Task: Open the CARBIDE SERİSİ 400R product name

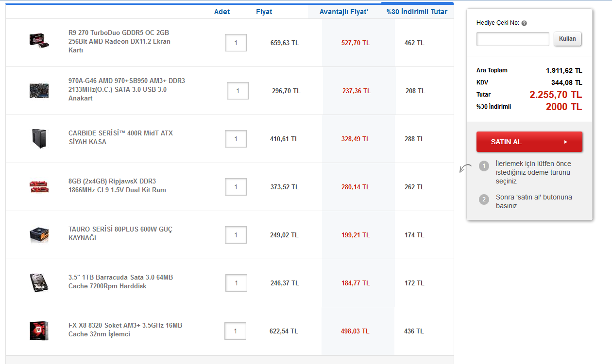Action: click(120, 137)
